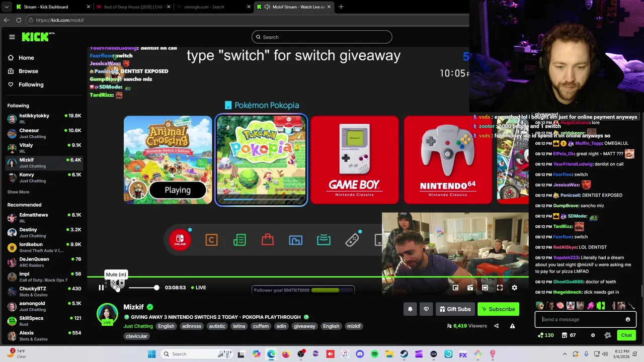Adjust the player volume slider
Viewport: 644px width, 362px height.
click(143, 288)
